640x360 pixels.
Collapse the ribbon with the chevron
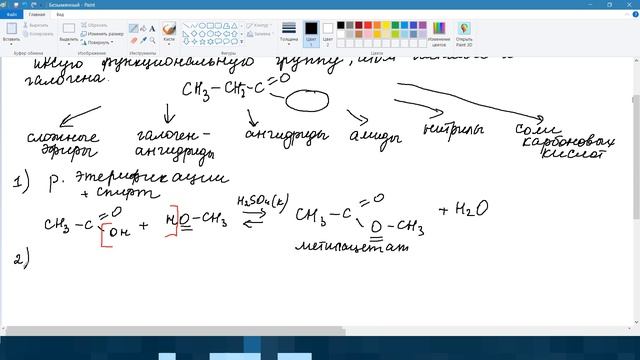tap(627, 14)
